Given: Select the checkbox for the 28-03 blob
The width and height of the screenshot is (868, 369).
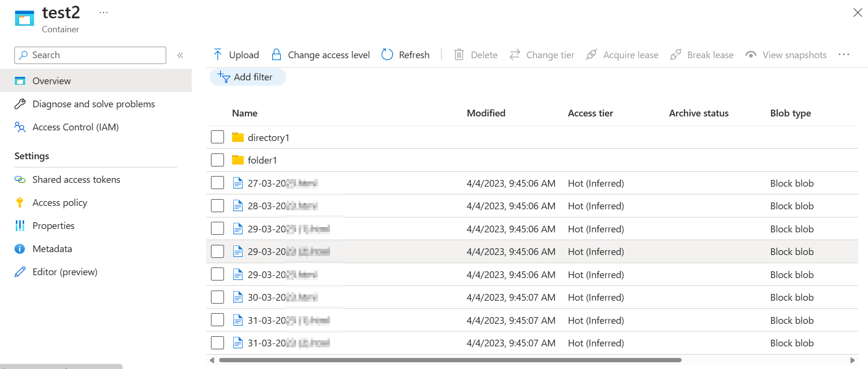Looking at the screenshot, I should point(217,205).
